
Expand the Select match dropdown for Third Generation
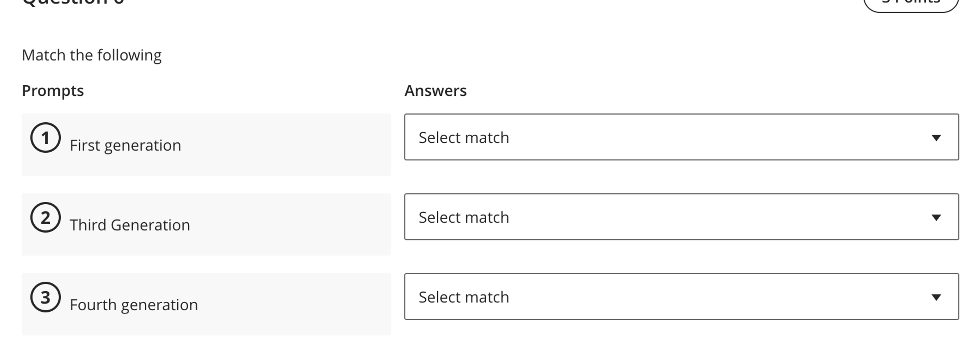tap(681, 217)
